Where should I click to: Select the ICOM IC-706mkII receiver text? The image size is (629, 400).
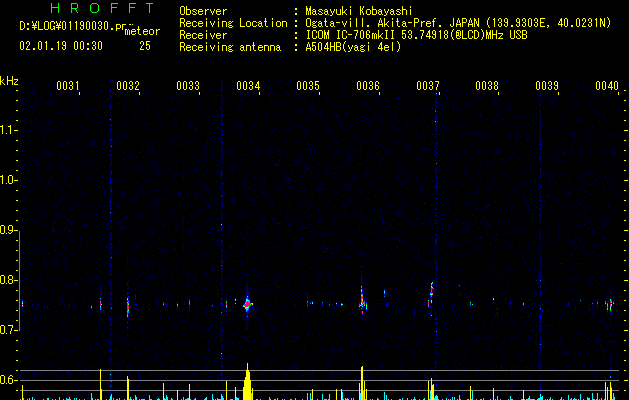click(x=416, y=35)
